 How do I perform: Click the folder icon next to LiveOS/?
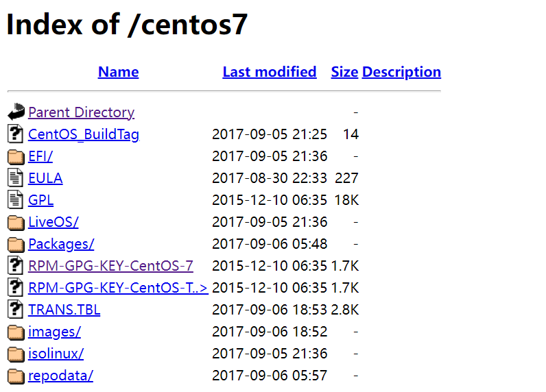(x=16, y=222)
